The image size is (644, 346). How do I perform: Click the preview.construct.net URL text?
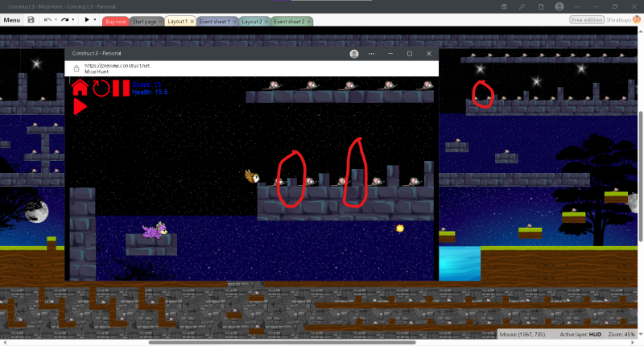[117, 66]
